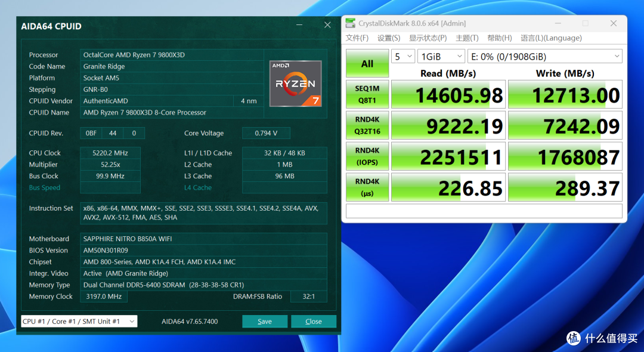Click the 4 nm process value
This screenshot has width=644, height=352.
pyautogui.click(x=249, y=101)
